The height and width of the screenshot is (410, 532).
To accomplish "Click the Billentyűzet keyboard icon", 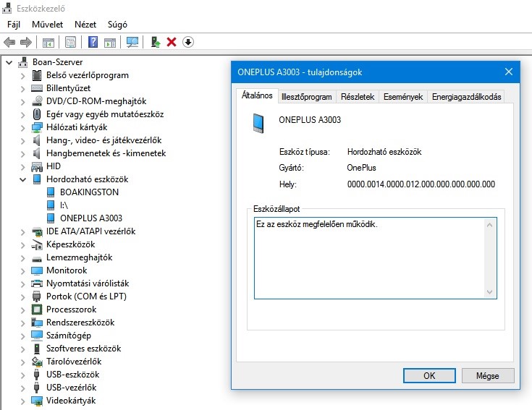I will tap(37, 88).
